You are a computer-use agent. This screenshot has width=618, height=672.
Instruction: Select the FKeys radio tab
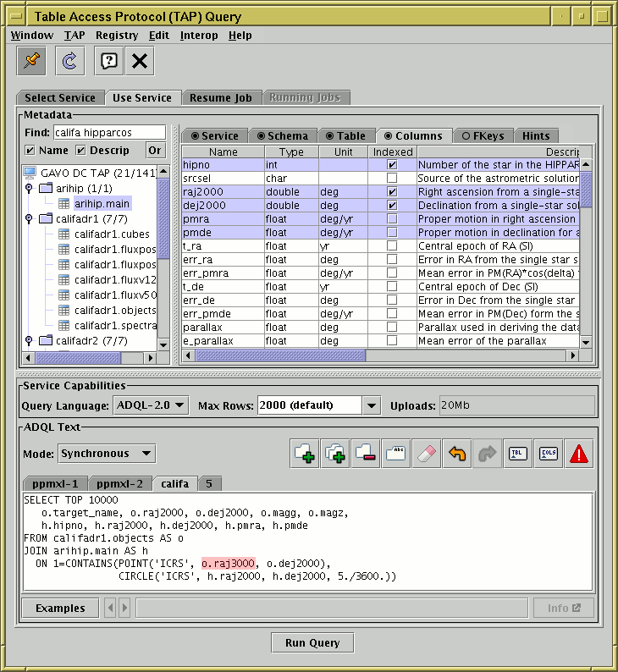(x=483, y=135)
